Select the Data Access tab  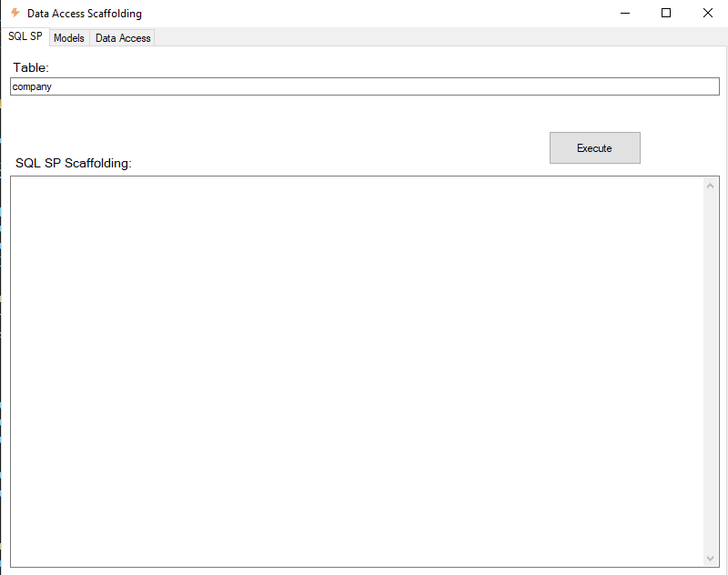[123, 38]
